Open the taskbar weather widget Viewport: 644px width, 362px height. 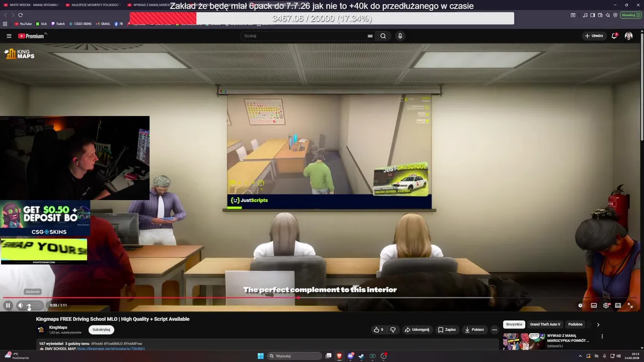16,356
